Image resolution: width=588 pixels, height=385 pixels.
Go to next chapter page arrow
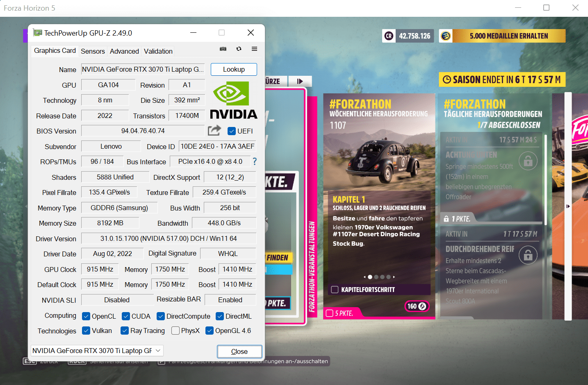[x=394, y=277]
